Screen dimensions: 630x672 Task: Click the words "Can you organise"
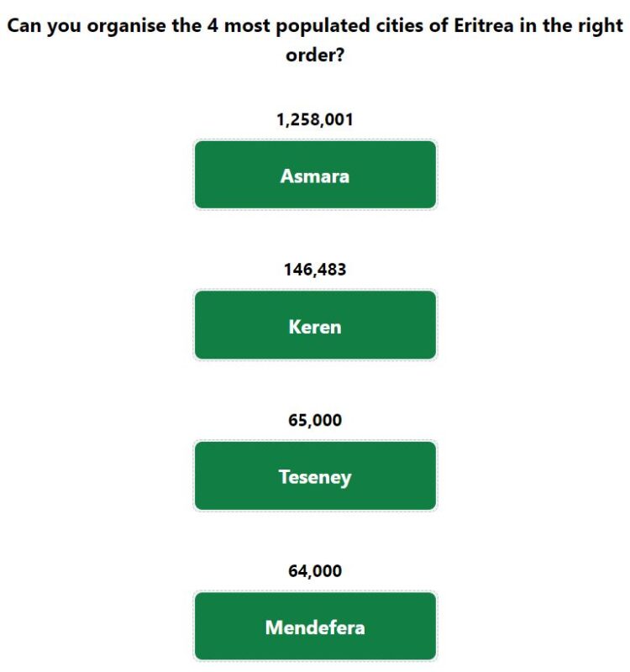pos(87,26)
